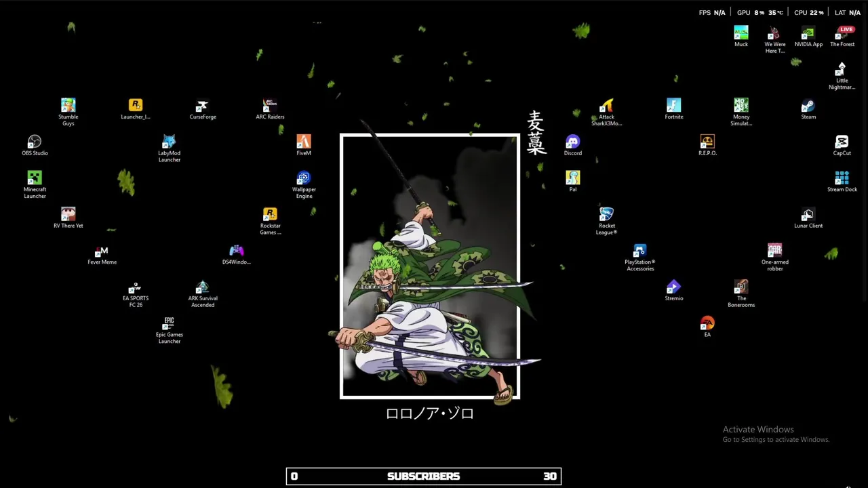Select the Minecraft Launcher icon

pyautogui.click(x=35, y=184)
